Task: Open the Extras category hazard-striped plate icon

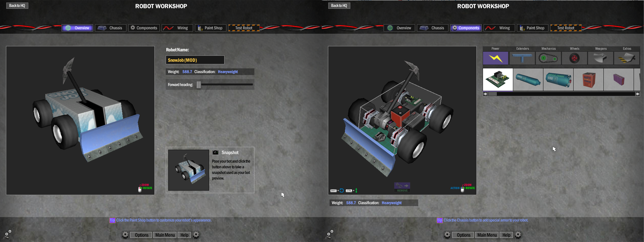Action: [x=627, y=58]
